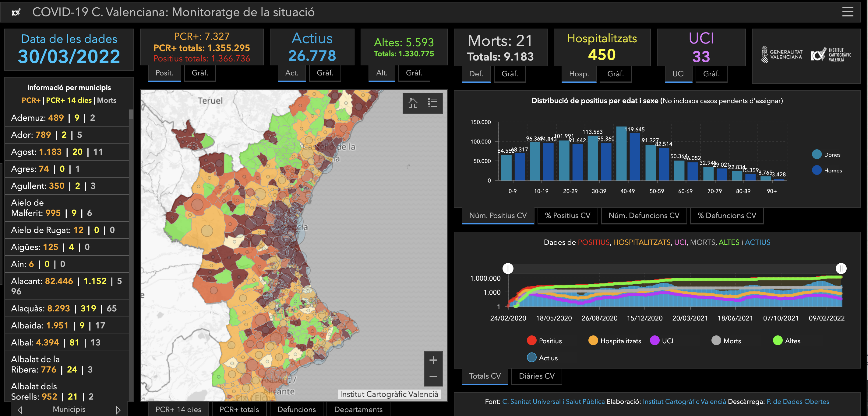The width and height of the screenshot is (868, 416).
Task: Zoom out with the map minus button
Action: pos(433,377)
